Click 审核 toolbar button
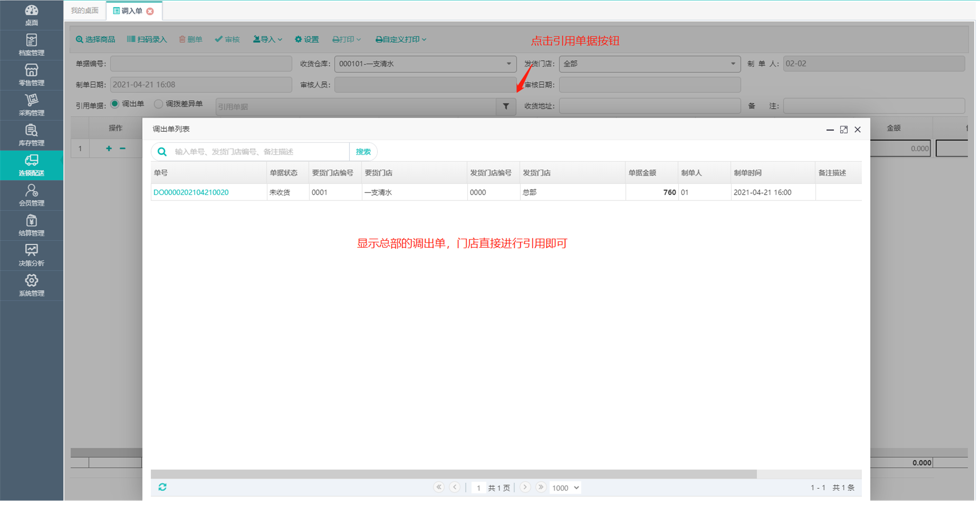The image size is (980, 532). point(227,40)
